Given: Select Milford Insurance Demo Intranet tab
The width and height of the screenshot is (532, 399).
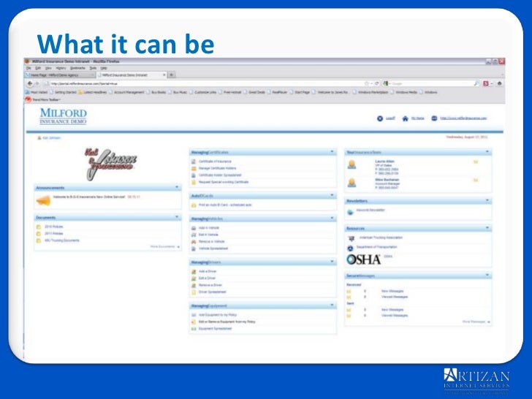Looking at the screenshot, I should point(132,75).
